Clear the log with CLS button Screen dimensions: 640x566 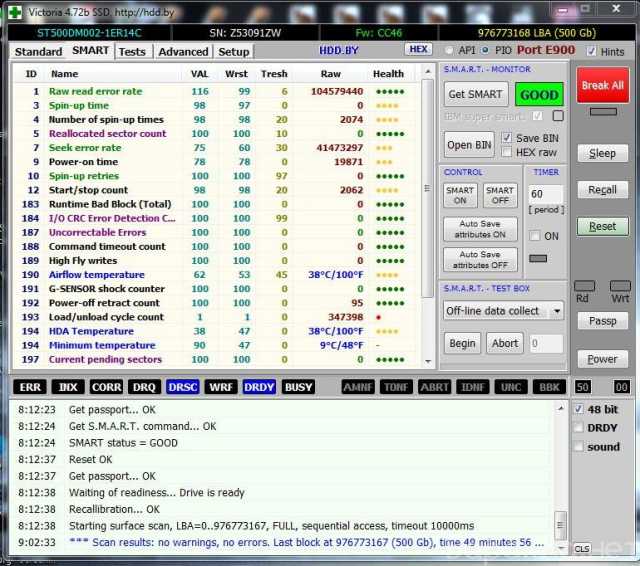(582, 548)
